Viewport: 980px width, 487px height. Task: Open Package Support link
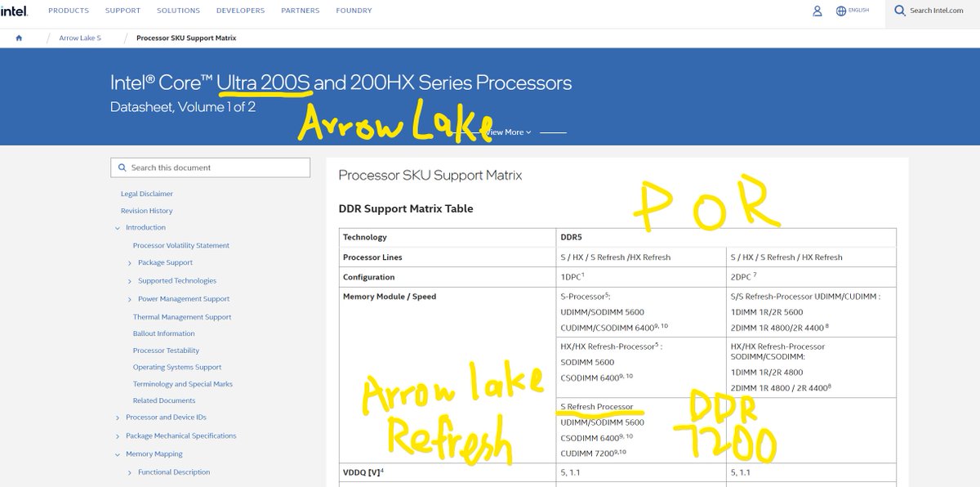coord(166,263)
